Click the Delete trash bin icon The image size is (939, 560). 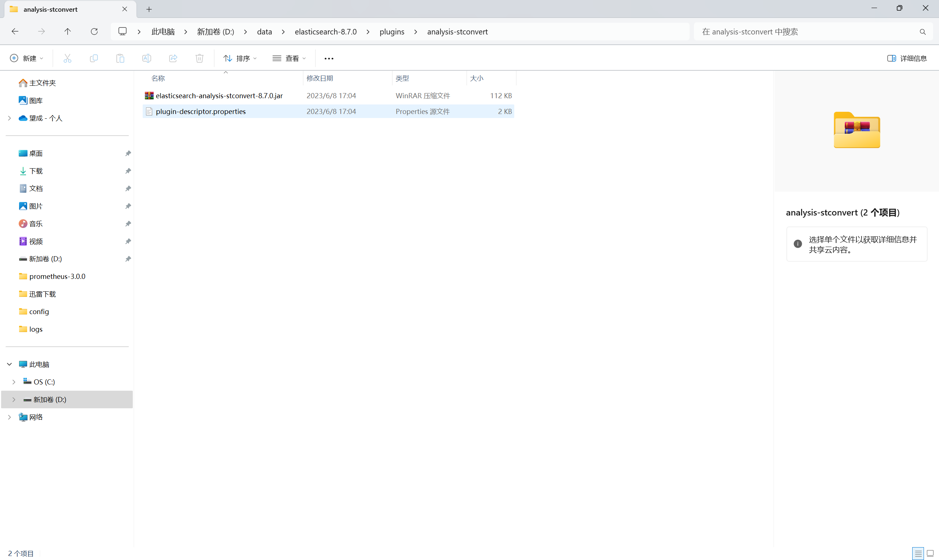199,58
